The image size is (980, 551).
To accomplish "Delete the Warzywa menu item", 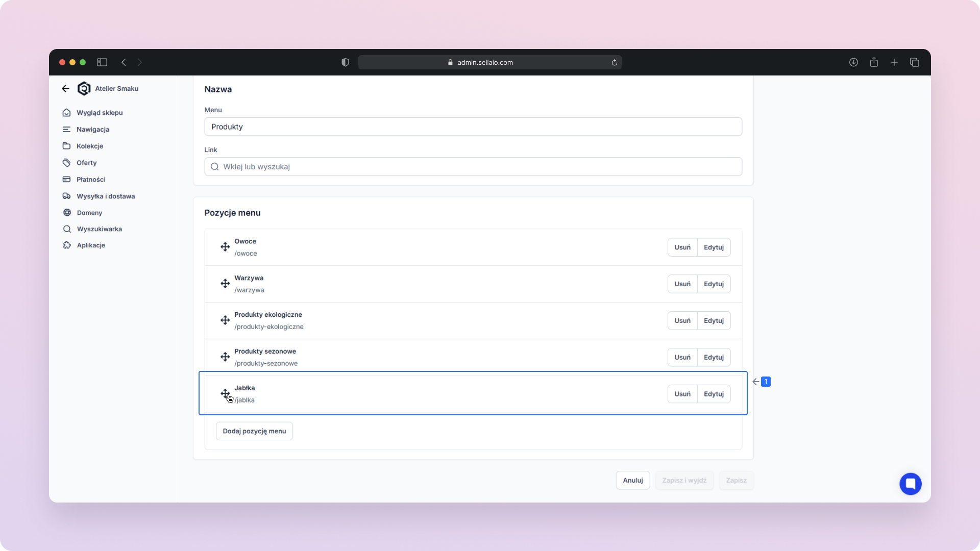I will click(682, 284).
